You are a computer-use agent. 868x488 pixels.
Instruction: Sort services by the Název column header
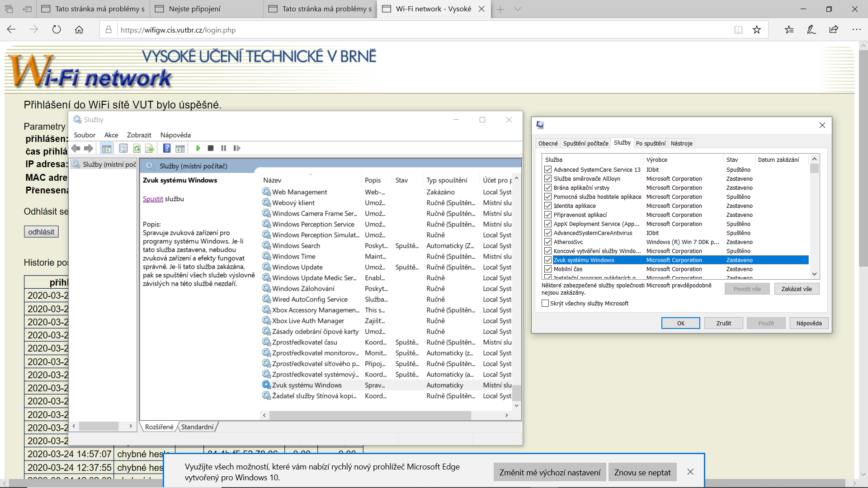point(272,180)
